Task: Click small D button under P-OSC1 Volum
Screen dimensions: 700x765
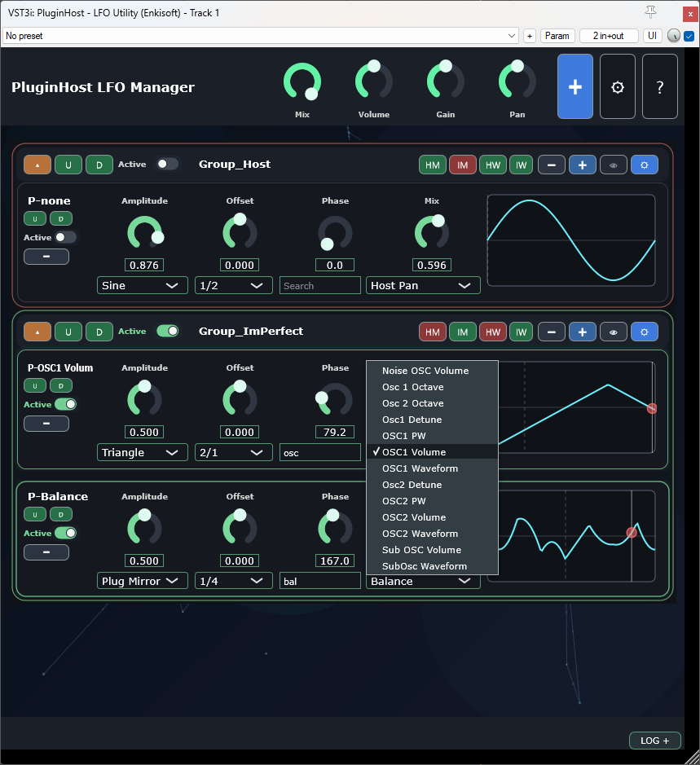Action: tap(61, 385)
